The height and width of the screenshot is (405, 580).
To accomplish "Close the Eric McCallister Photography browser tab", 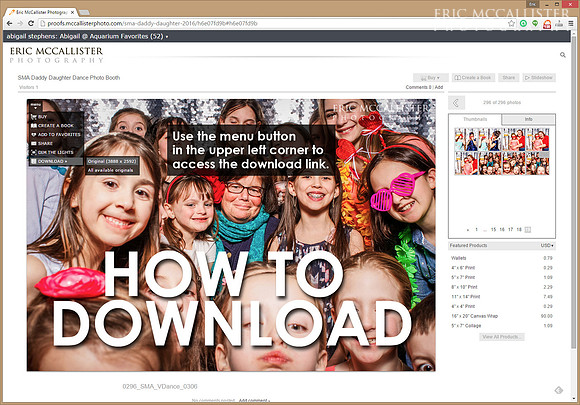I will tap(72, 12).
